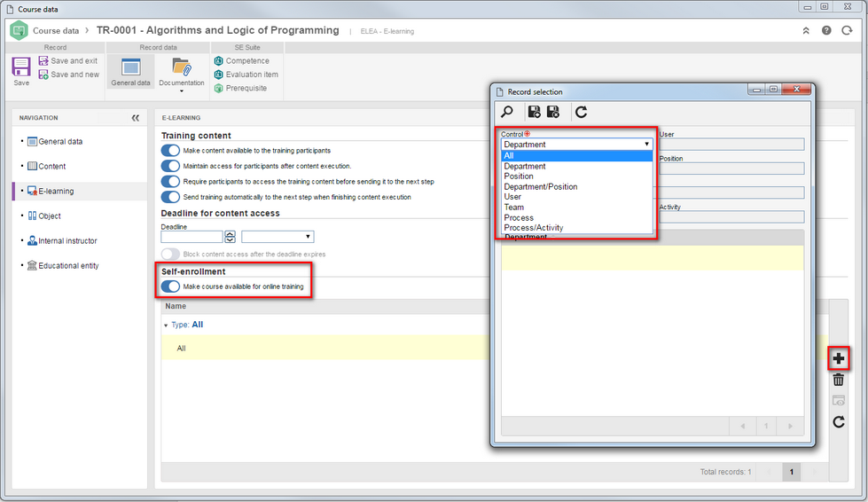
Task: Open the Documentation dropdown
Action: [182, 75]
